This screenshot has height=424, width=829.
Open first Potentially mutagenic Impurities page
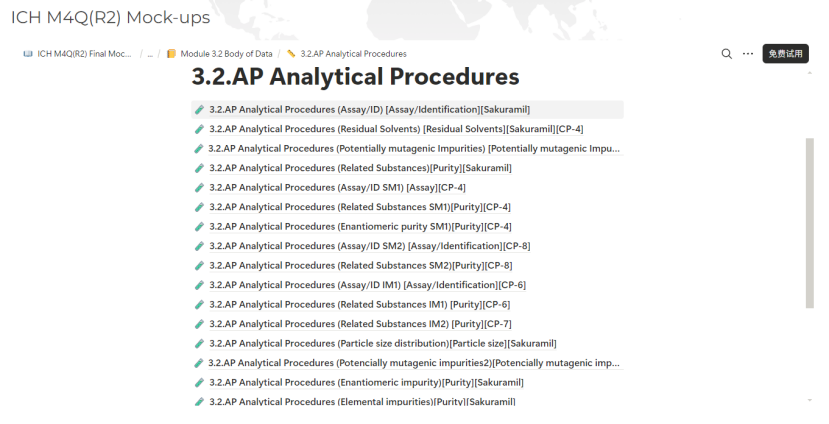[x=414, y=148]
